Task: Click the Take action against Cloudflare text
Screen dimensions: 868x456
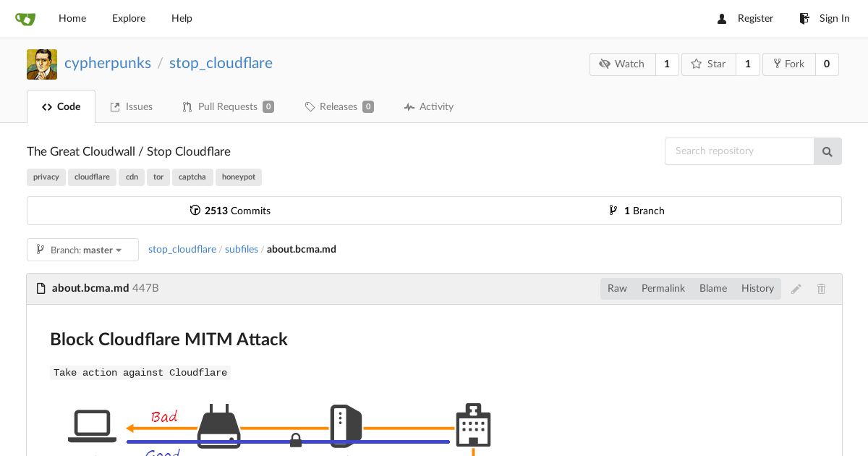Action: 140,373
